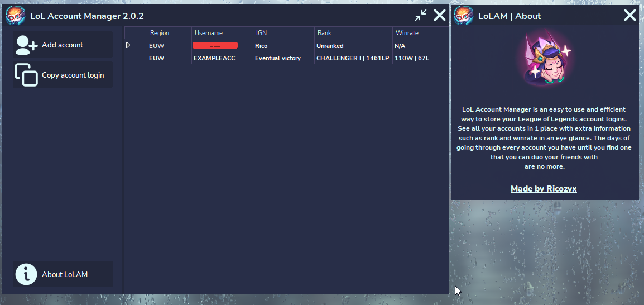Expand the Rico account row arrow
This screenshot has height=305, width=644.
[x=128, y=45]
